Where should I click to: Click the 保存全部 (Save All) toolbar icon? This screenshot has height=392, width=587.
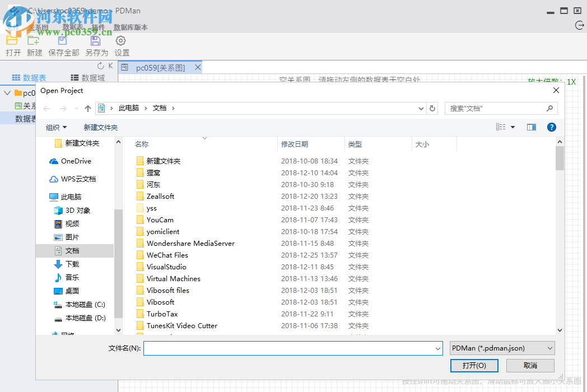(62, 40)
